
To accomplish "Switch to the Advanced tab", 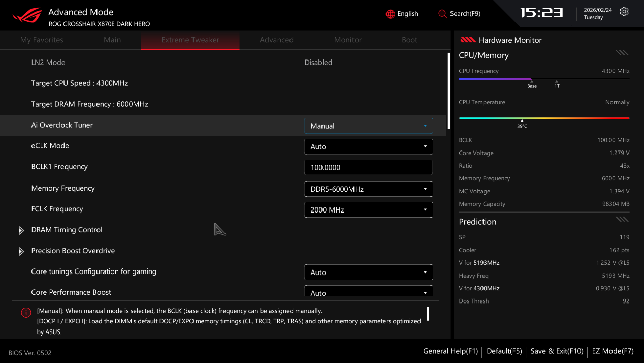I will point(276,40).
